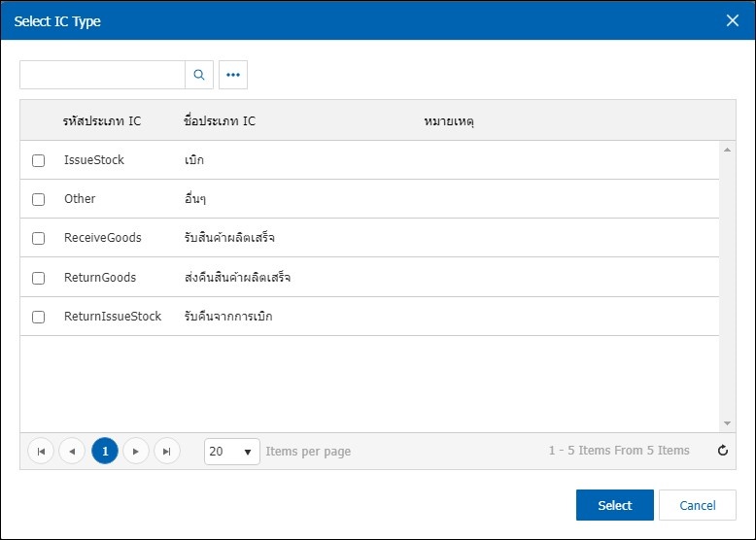Click the Cancel button
The width and height of the screenshot is (756, 540).
(x=698, y=505)
